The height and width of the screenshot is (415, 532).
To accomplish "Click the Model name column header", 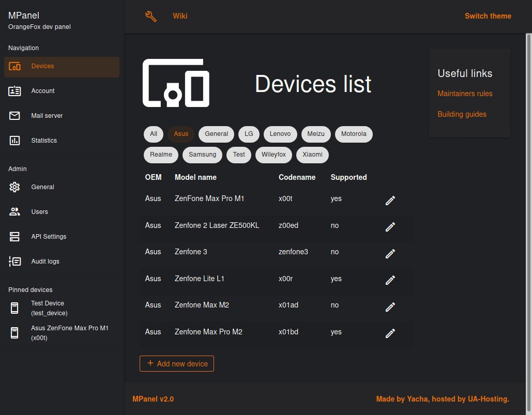I will [x=195, y=177].
